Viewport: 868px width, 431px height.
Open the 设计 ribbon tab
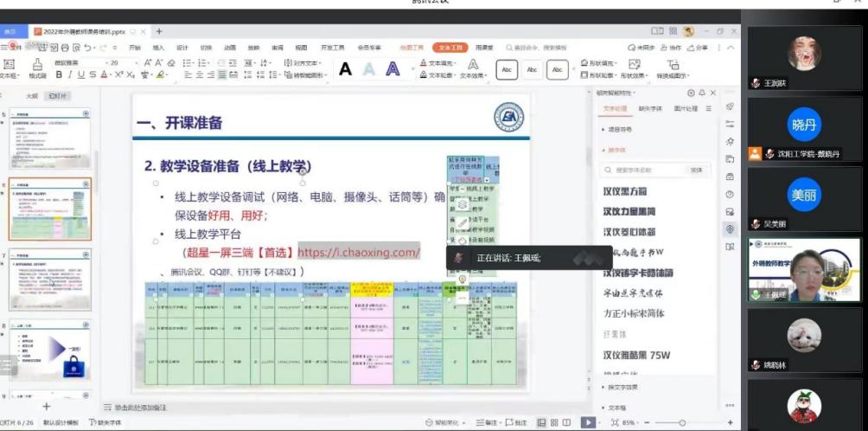coord(182,48)
